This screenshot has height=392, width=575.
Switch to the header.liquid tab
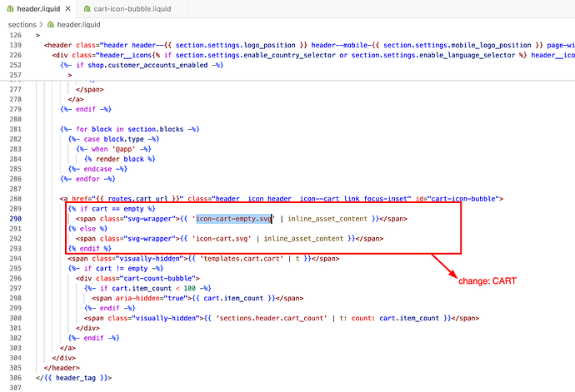coord(38,9)
